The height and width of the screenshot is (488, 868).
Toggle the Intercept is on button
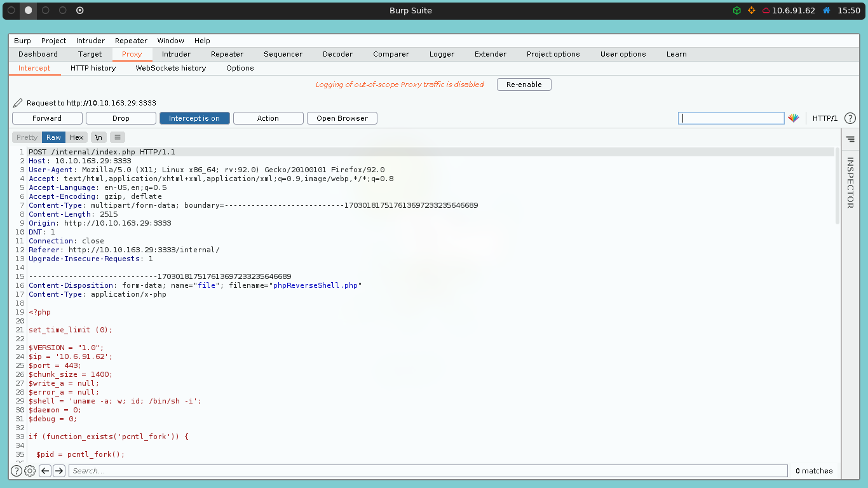tap(194, 118)
